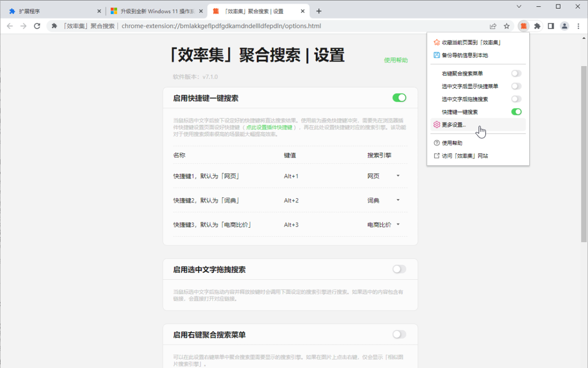The width and height of the screenshot is (588, 368).
Task: Click the external link icon beside 访问「效率集」网站
Action: pyautogui.click(x=436, y=156)
